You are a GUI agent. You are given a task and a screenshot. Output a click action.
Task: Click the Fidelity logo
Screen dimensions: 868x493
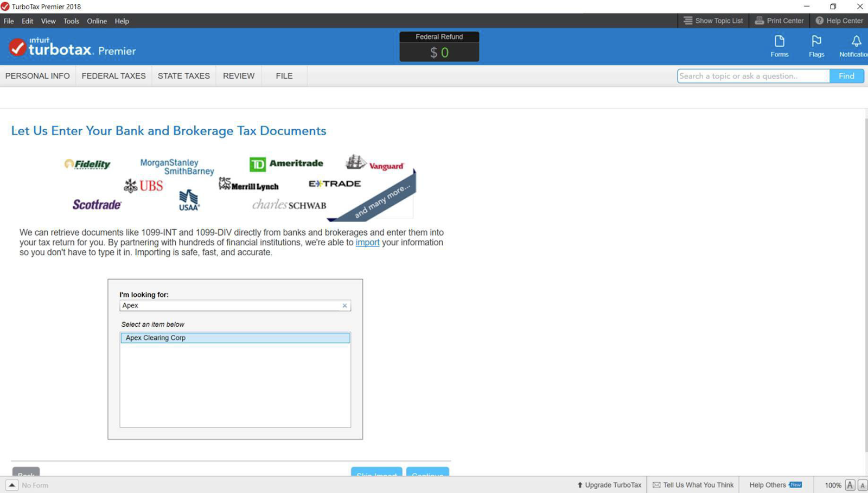[x=87, y=164]
